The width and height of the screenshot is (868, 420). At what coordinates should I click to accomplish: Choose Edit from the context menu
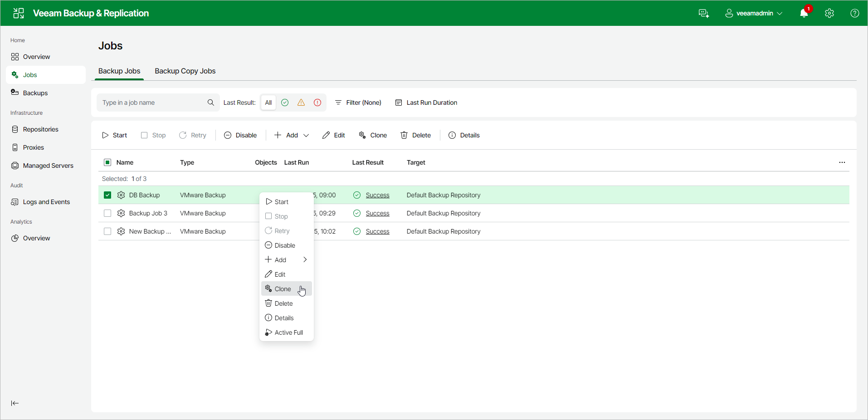287,274
